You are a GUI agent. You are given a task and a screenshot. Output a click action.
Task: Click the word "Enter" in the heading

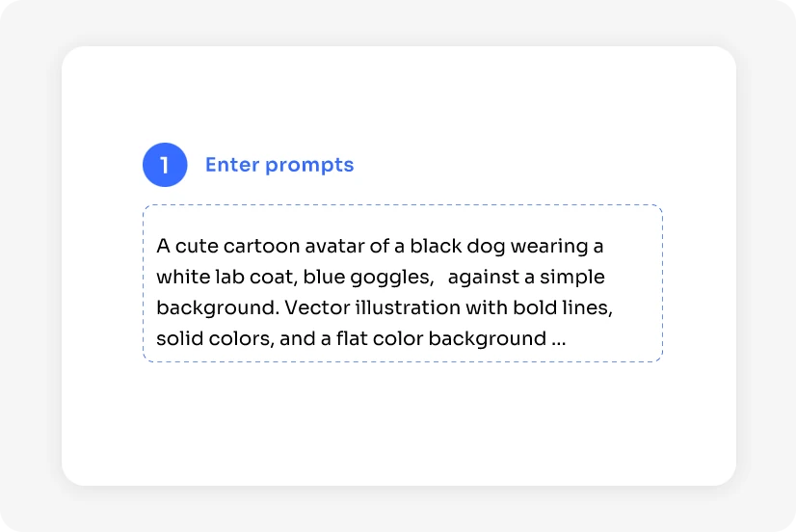point(232,165)
